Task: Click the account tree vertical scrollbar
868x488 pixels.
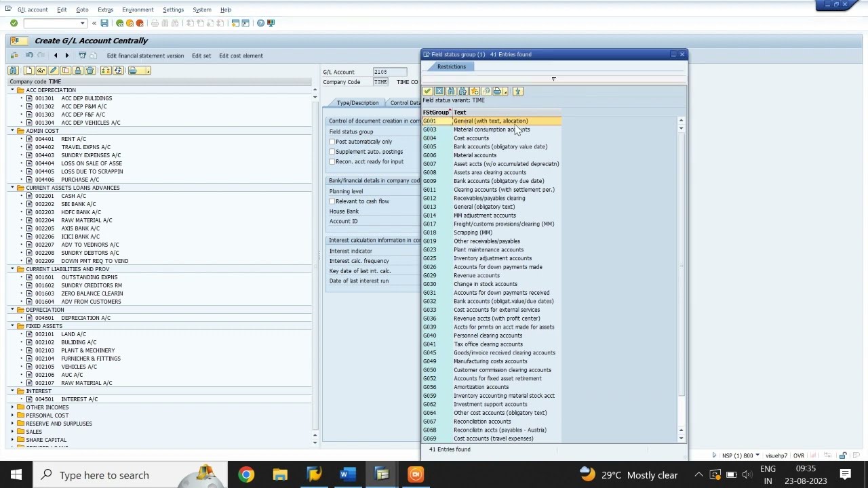Action: pos(315,265)
